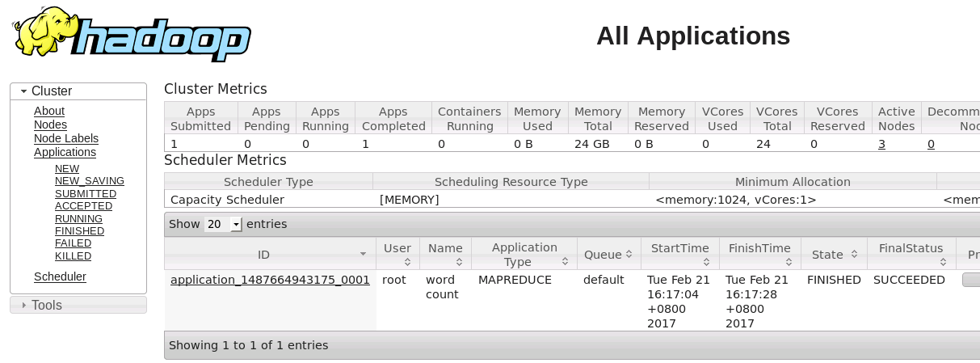This screenshot has height=363, width=980.
Task: Open the Show entries count dropdown
Action: click(x=223, y=224)
